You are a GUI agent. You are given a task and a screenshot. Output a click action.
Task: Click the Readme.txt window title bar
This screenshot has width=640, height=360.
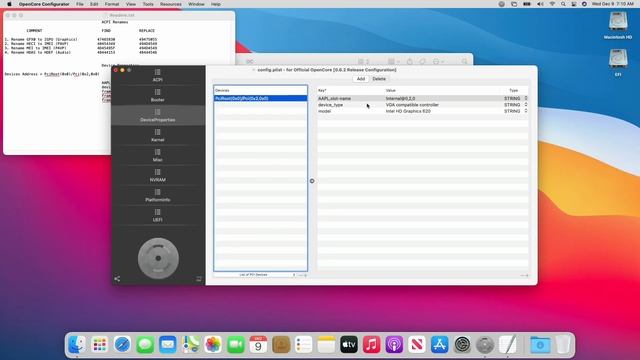pos(119,15)
